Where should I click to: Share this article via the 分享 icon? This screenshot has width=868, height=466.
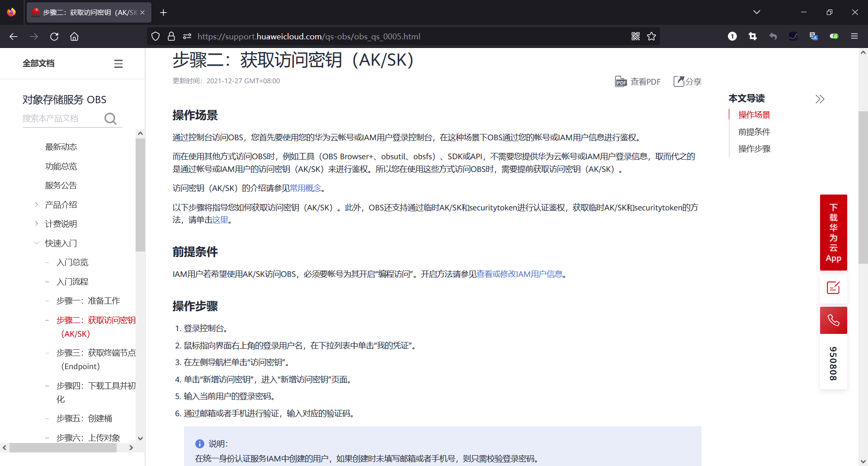(687, 81)
